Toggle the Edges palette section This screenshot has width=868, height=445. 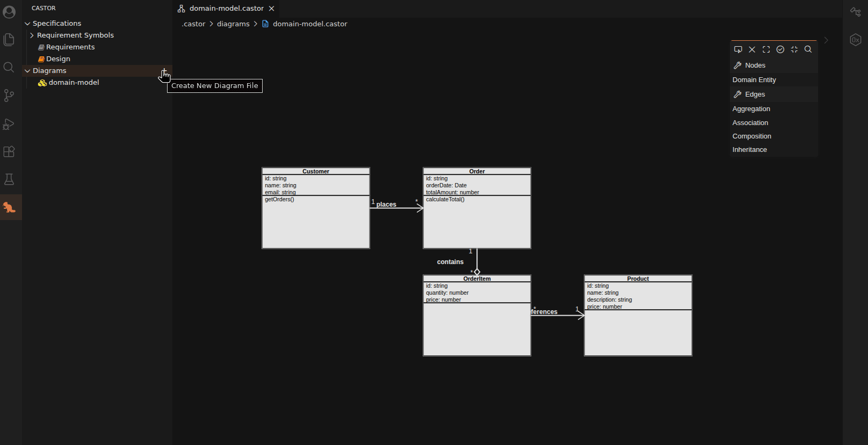[754, 94]
